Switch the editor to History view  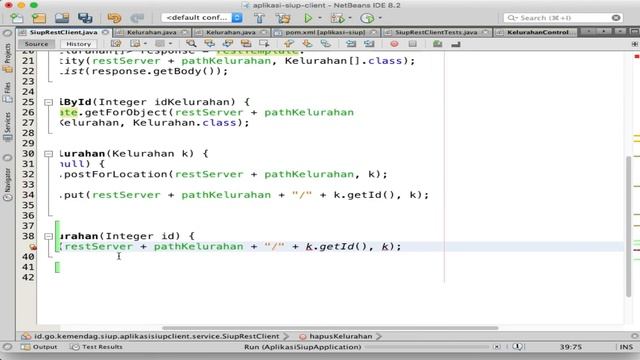point(78,44)
